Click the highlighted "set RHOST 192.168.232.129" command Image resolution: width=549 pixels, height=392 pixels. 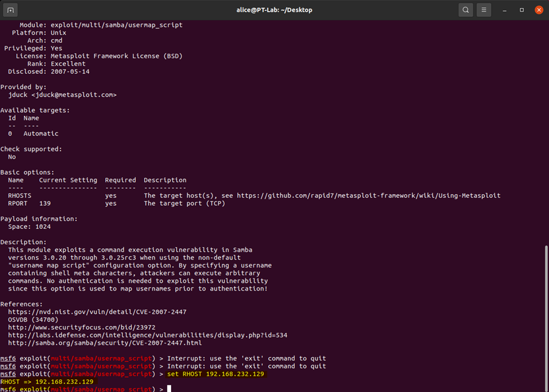click(x=216, y=374)
